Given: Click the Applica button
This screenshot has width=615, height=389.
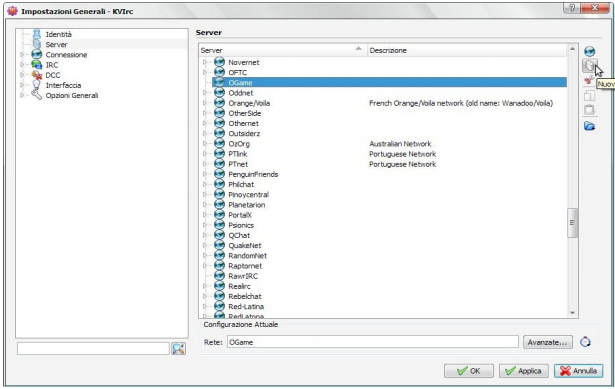Looking at the screenshot, I should pos(524,371).
